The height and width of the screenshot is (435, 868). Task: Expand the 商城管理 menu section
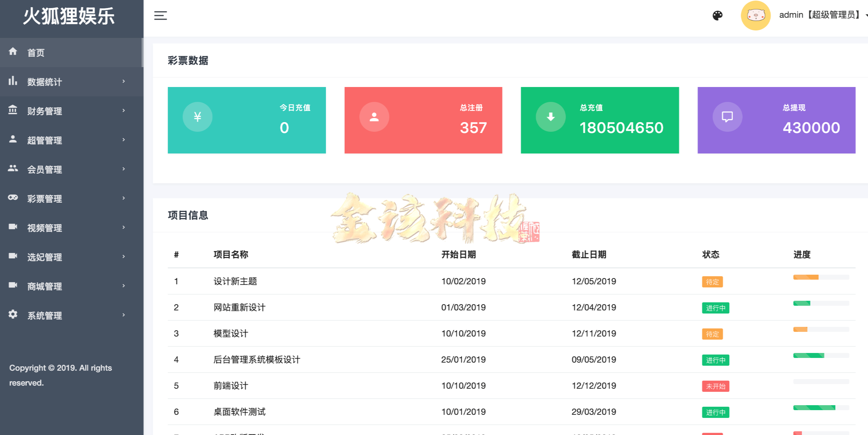pyautogui.click(x=44, y=286)
